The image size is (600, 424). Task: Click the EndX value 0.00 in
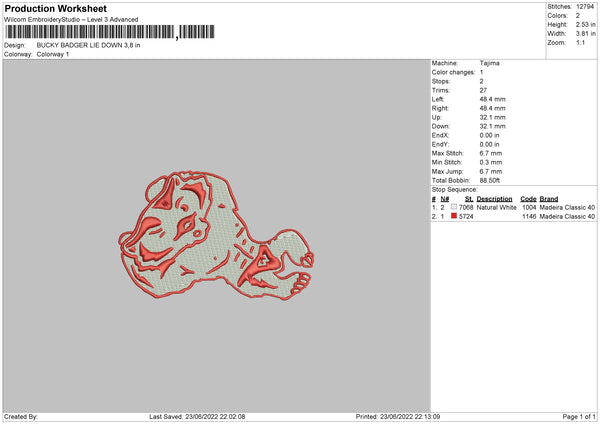click(489, 135)
